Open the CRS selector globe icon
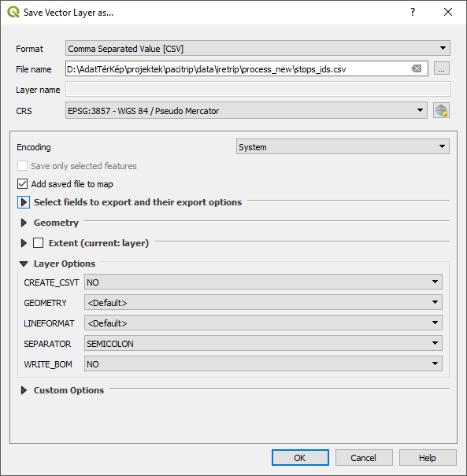 pos(441,110)
